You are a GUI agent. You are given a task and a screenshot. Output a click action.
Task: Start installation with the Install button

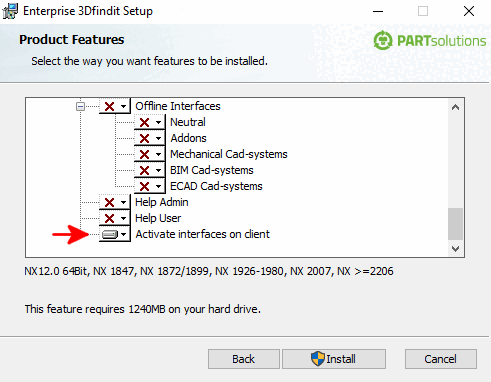[x=334, y=359]
